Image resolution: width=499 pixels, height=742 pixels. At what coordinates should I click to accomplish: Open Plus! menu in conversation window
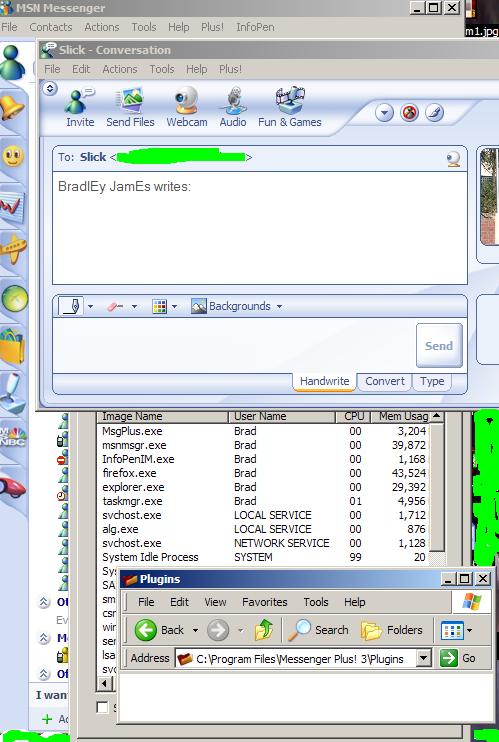pos(230,69)
